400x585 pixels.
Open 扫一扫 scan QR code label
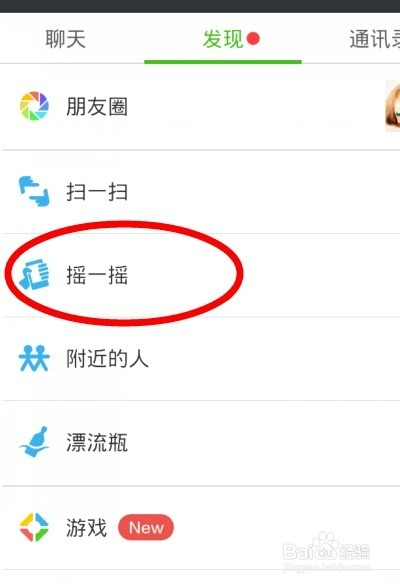(x=97, y=192)
